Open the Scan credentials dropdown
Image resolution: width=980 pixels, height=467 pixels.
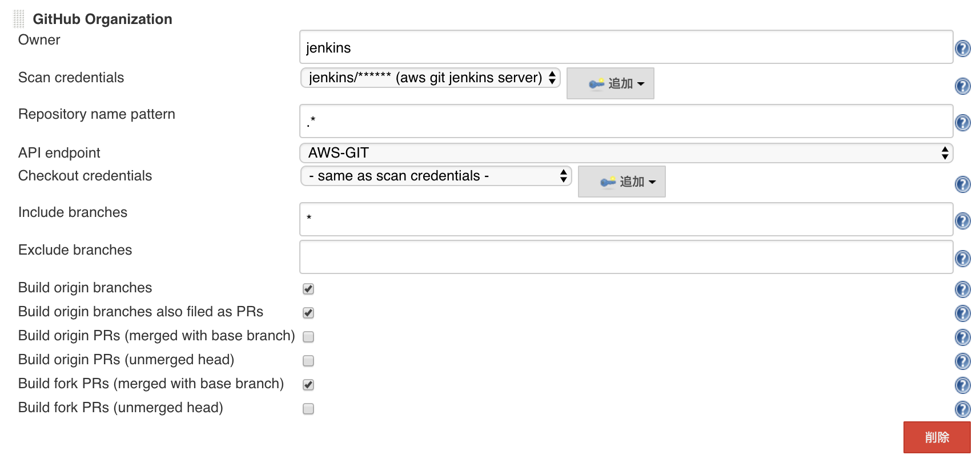pos(429,78)
